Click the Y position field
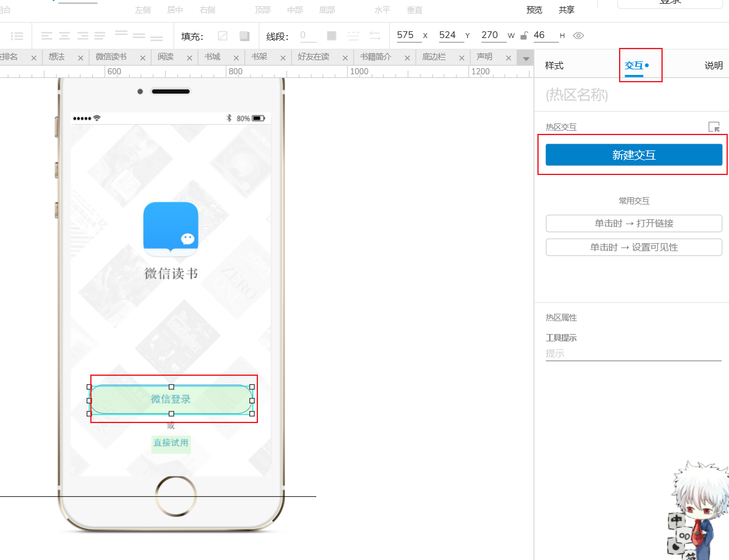The image size is (729, 560). click(x=451, y=36)
